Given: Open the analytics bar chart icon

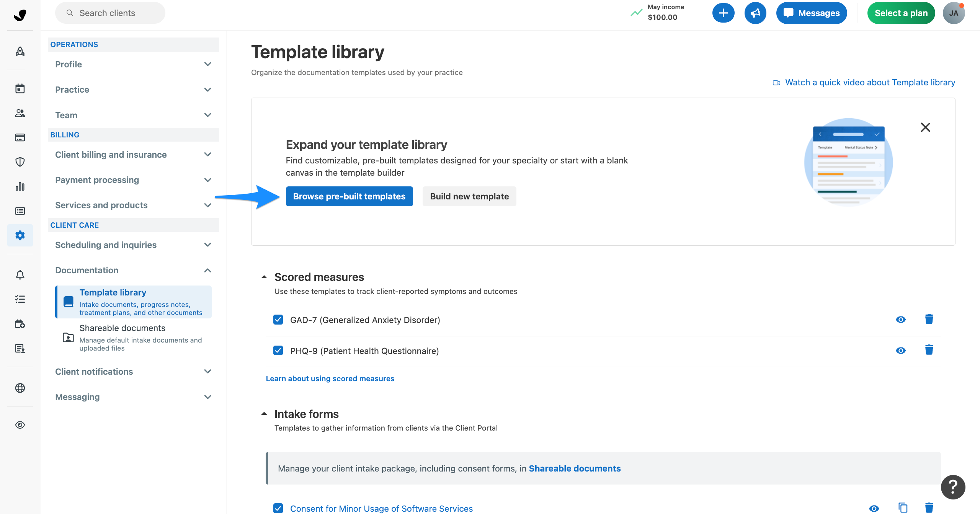Looking at the screenshot, I should pyautogui.click(x=20, y=186).
